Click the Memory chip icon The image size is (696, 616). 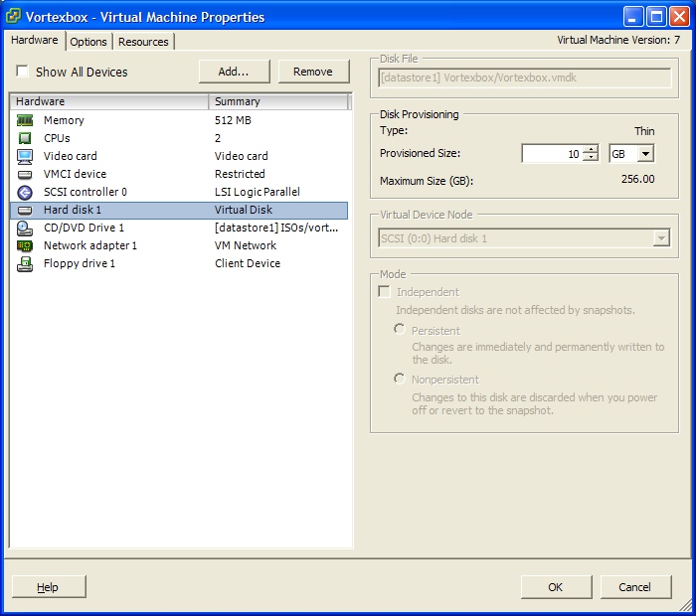[x=25, y=120]
